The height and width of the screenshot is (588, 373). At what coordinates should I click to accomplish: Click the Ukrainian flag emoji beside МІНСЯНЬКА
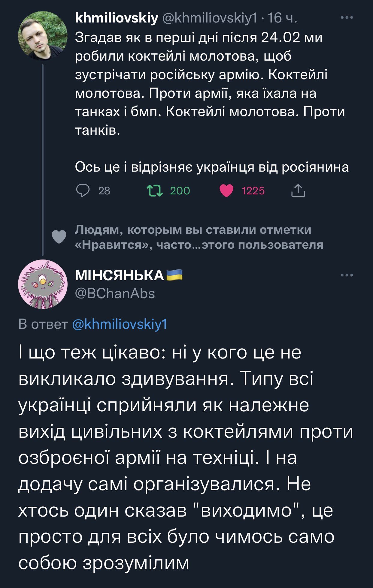[x=174, y=275]
